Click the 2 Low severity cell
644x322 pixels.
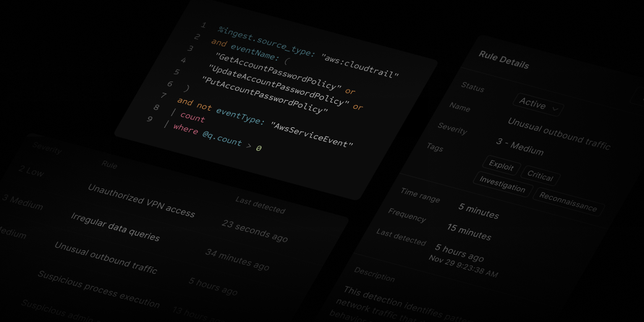[x=31, y=171]
